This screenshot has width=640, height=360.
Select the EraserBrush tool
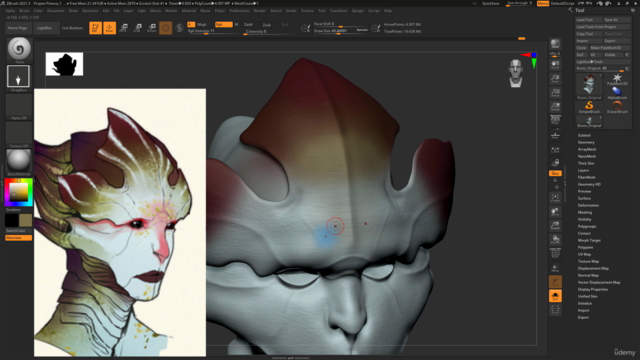click(x=617, y=107)
